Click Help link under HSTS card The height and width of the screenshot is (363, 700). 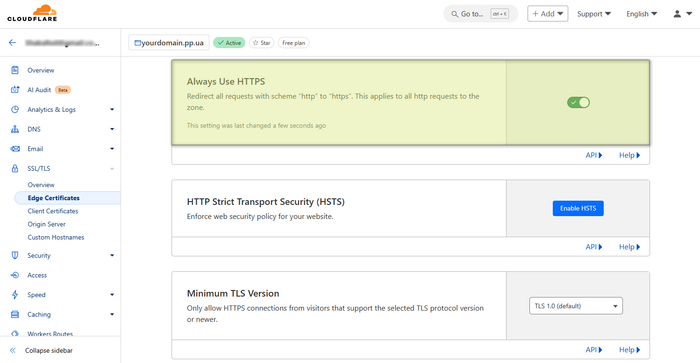[629, 247]
